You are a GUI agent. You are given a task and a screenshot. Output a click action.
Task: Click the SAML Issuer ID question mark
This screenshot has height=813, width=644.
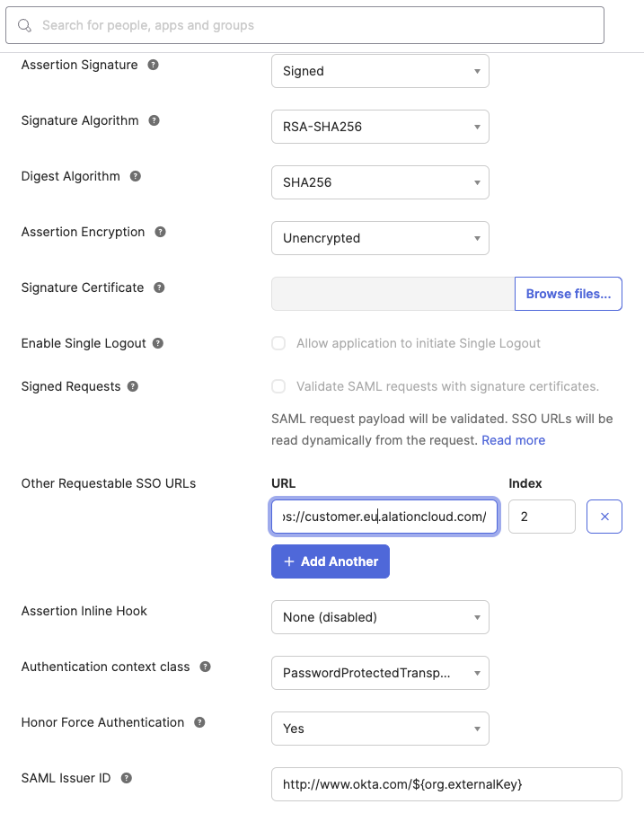tap(127, 778)
